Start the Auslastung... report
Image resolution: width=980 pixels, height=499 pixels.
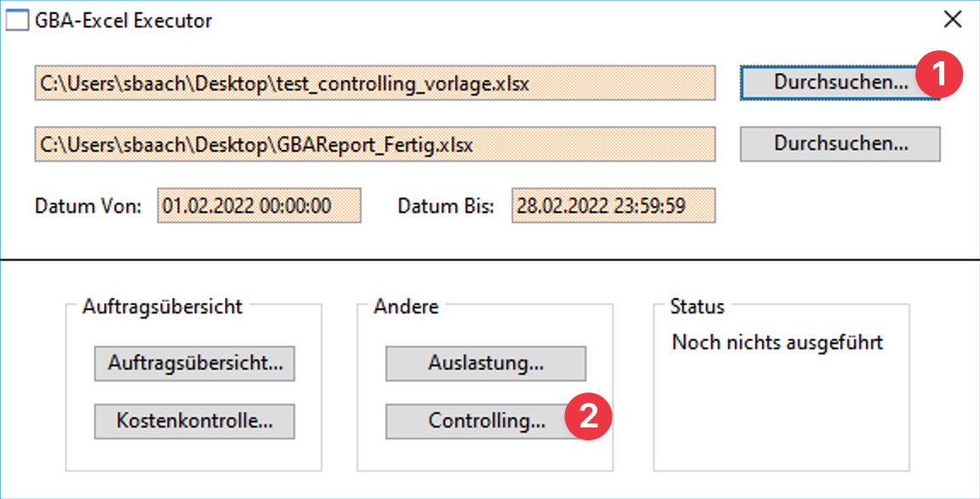486,364
